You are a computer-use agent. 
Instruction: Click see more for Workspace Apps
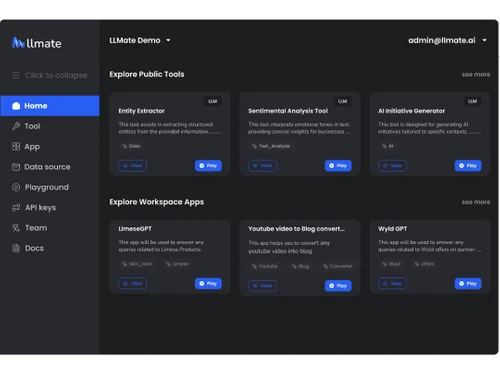coord(476,202)
